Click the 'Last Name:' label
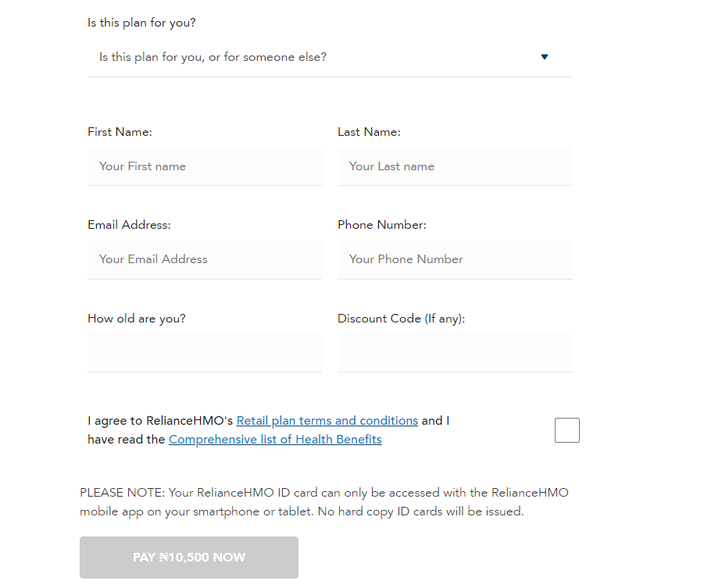This screenshot has height=588, width=704. (369, 132)
